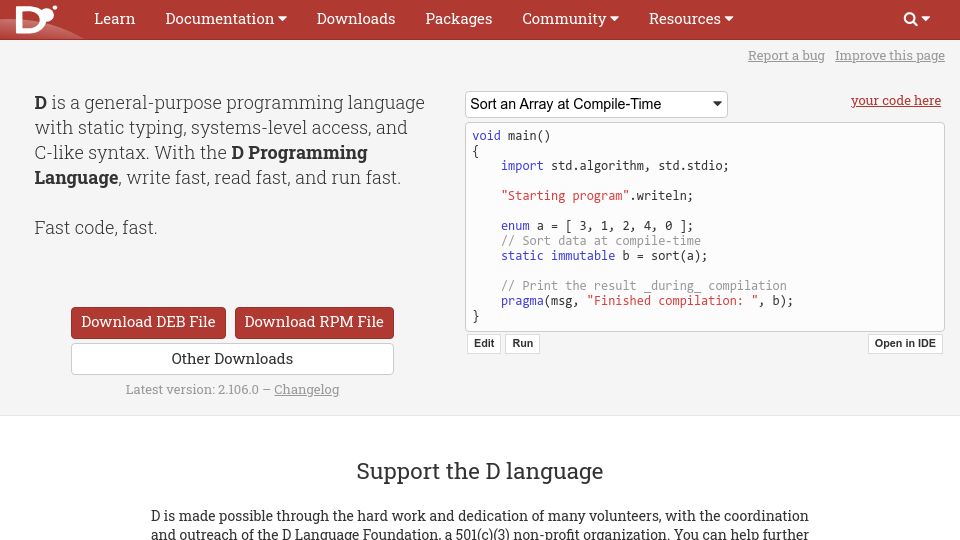Open the Packages page
The height and width of the screenshot is (540, 960).
459,19
